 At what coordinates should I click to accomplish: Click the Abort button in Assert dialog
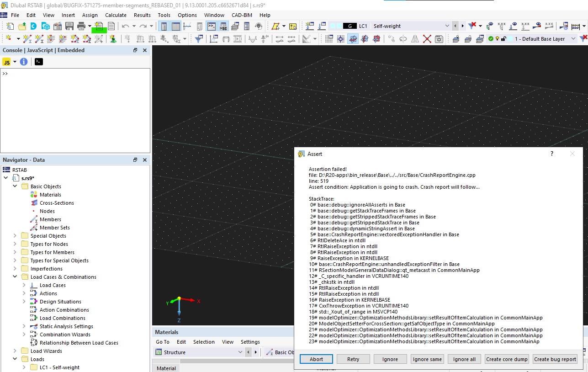click(x=316, y=359)
